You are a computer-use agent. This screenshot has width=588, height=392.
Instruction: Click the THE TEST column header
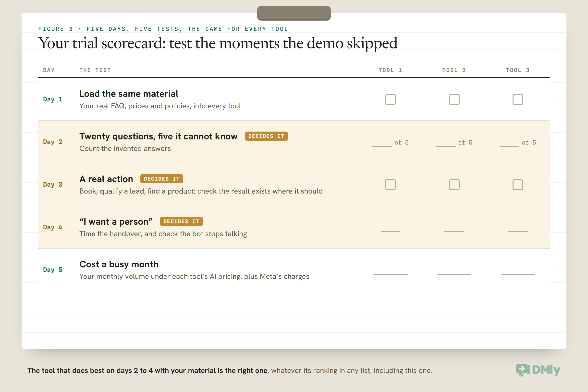[x=95, y=70]
